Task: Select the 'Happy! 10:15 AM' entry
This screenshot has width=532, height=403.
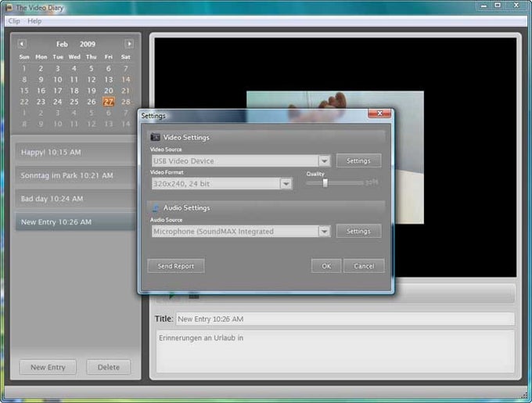Action: 75,153
